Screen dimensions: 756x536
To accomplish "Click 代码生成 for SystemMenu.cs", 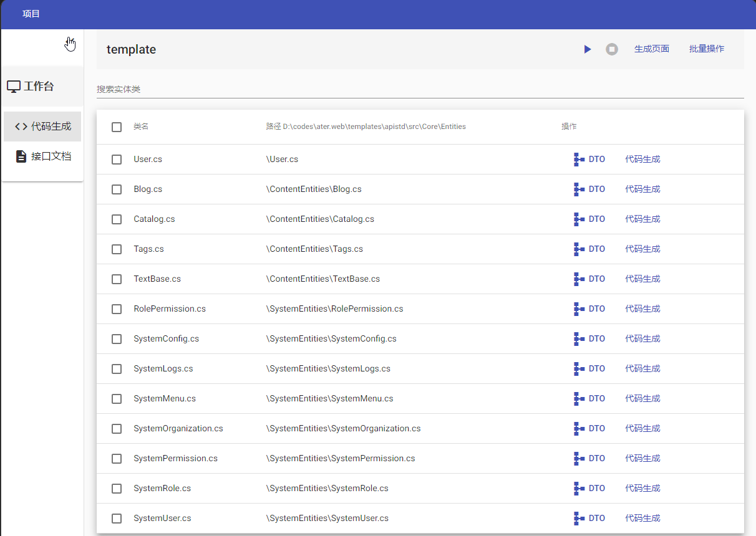I will 642,399.
